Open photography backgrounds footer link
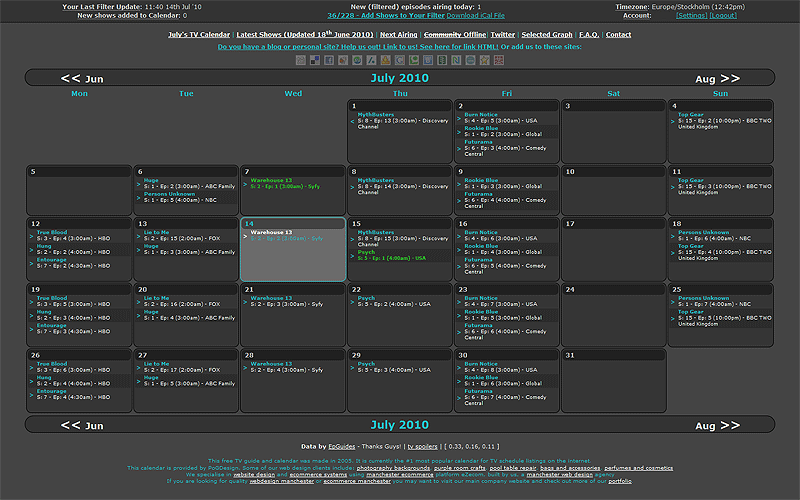Image resolution: width=800 pixels, height=500 pixels. coord(393,468)
